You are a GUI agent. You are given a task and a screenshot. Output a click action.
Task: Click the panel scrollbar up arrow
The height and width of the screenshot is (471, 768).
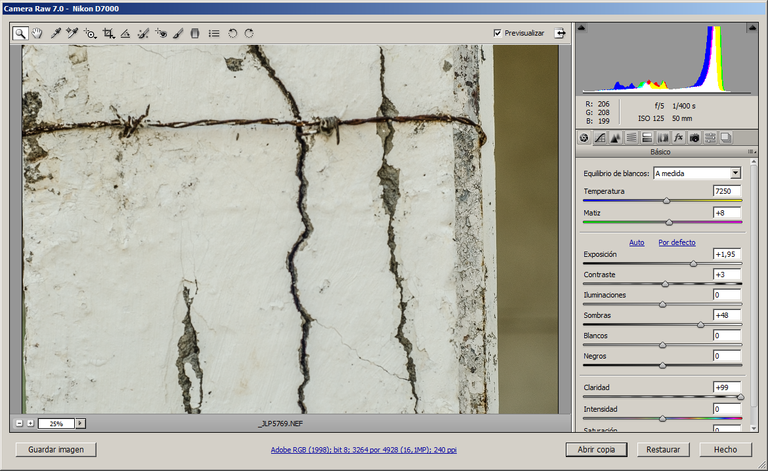754,162
